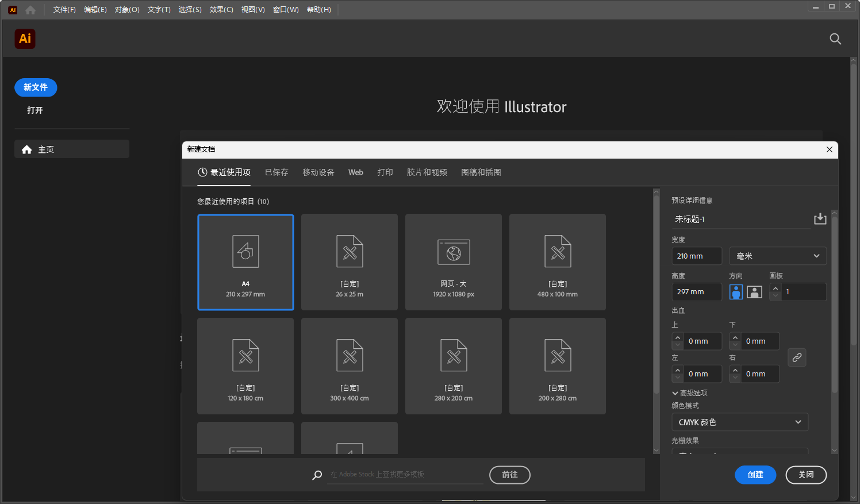Viewport: 860px width, 504px height.
Task: Collapse the 高级选项 section
Action: click(690, 393)
